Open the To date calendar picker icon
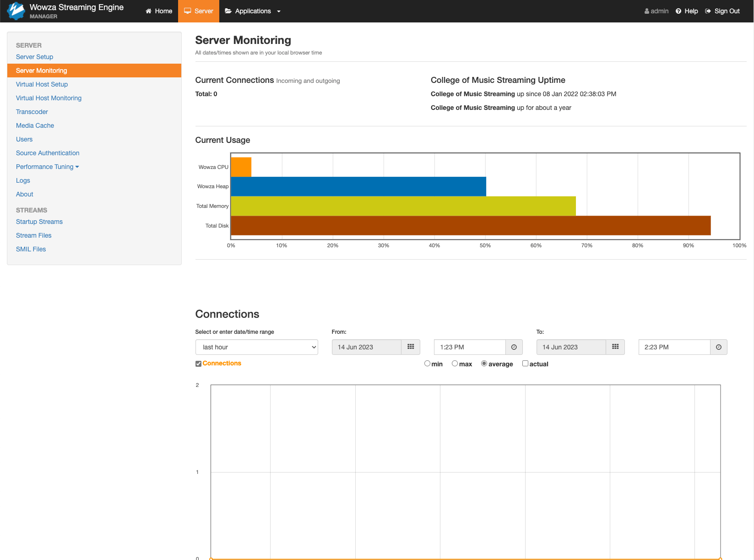This screenshot has height=560, width=754. (615, 347)
